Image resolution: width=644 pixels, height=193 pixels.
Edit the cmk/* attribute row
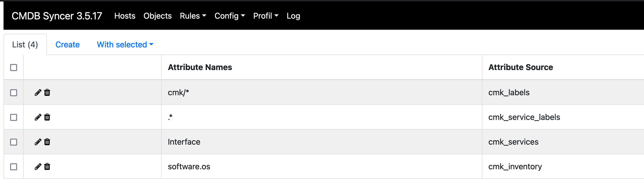38,92
